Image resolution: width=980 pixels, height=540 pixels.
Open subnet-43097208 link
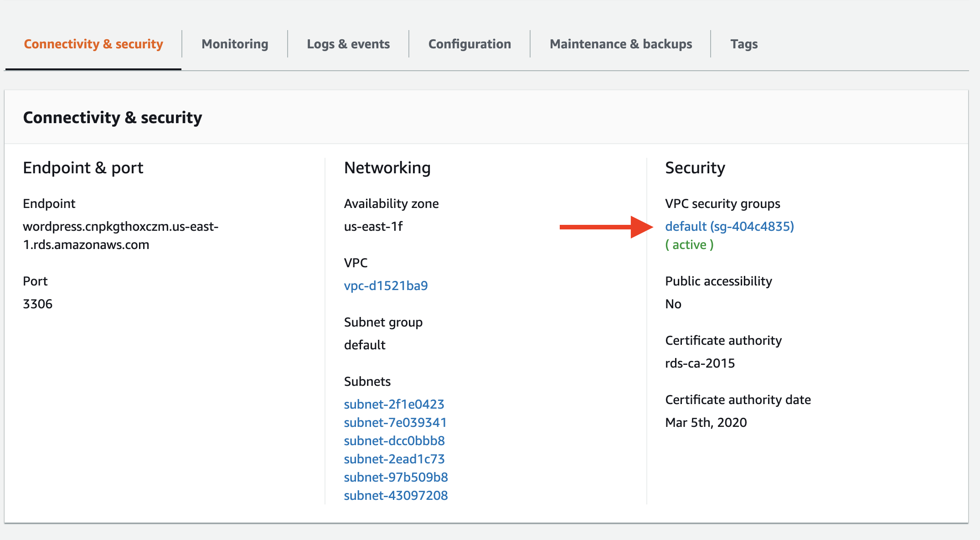[396, 495]
